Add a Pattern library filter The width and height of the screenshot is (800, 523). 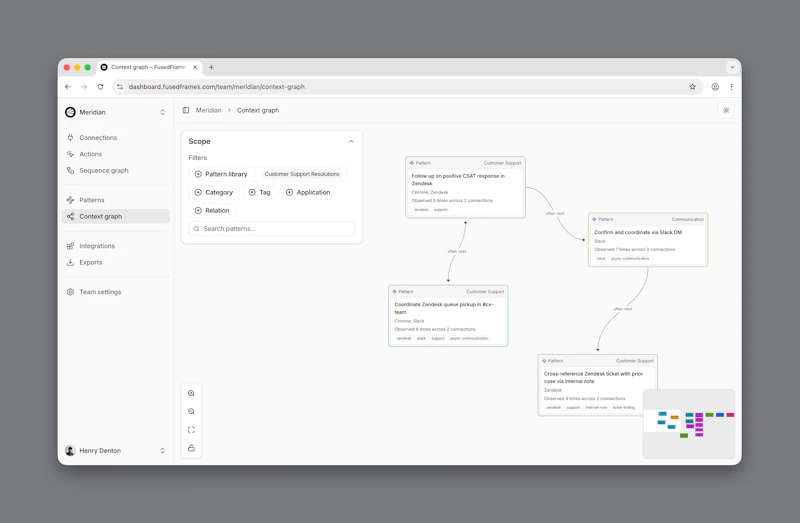[x=221, y=174]
